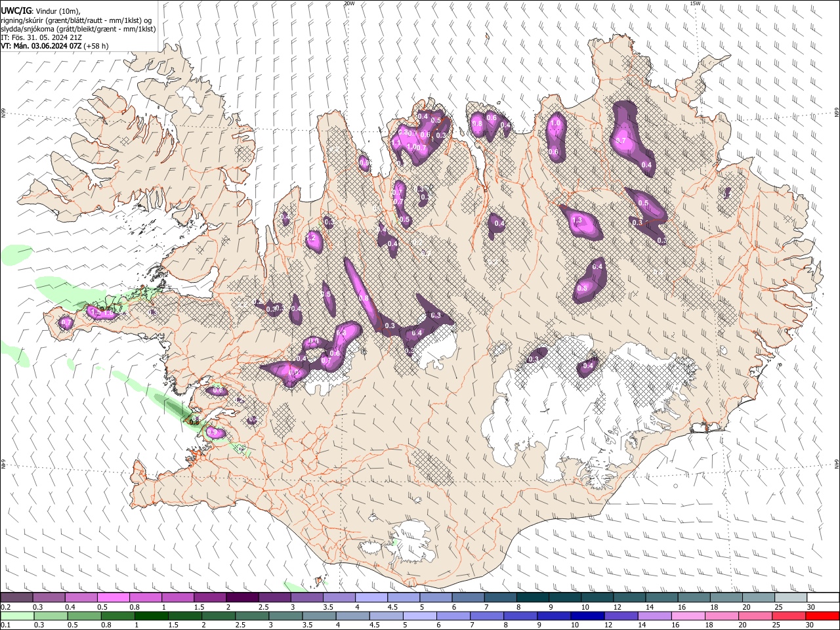The height and width of the screenshot is (630, 840).
Task: Click the '1.3' snowfall label in northeast Iceland
Action: [577, 219]
